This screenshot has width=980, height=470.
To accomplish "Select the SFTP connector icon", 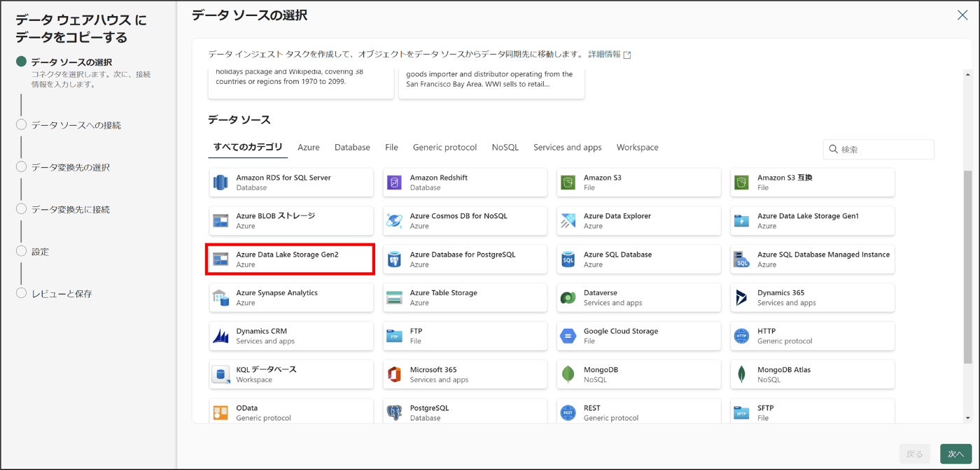I will coord(741,413).
